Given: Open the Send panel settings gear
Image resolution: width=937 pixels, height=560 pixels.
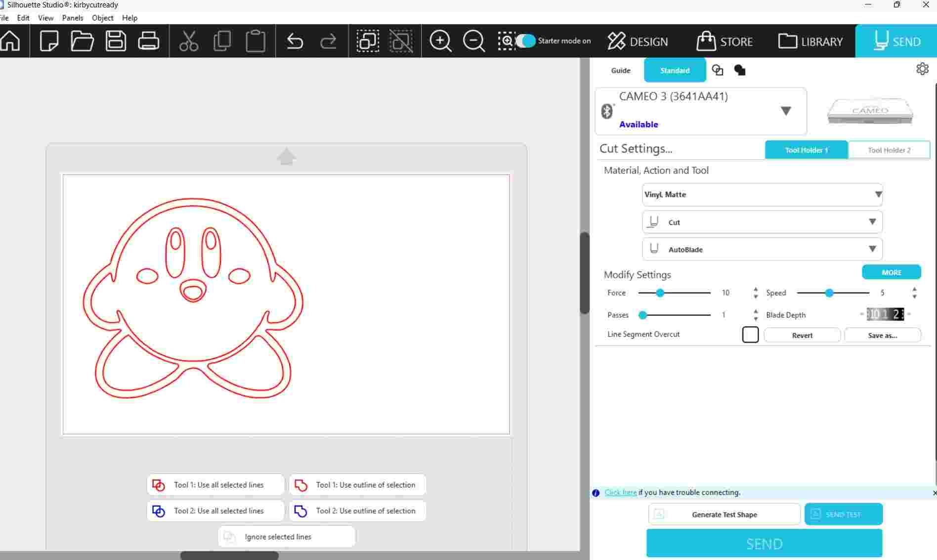Looking at the screenshot, I should tap(922, 69).
